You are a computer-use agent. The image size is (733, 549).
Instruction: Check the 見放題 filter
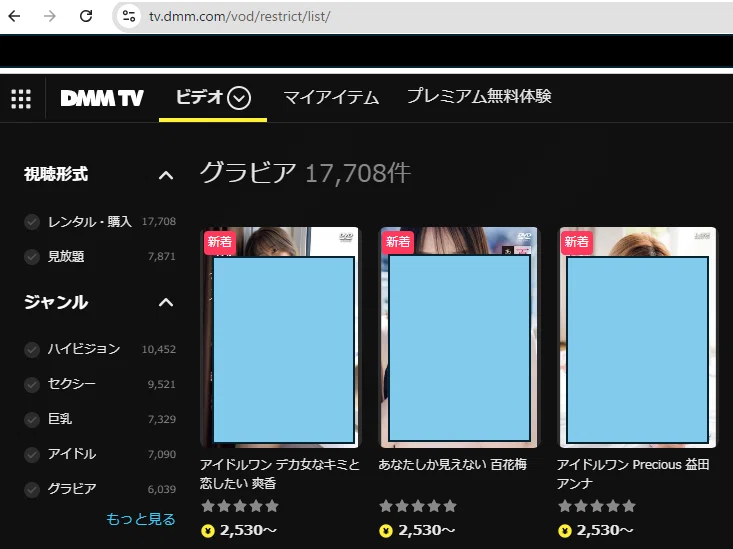click(x=32, y=257)
